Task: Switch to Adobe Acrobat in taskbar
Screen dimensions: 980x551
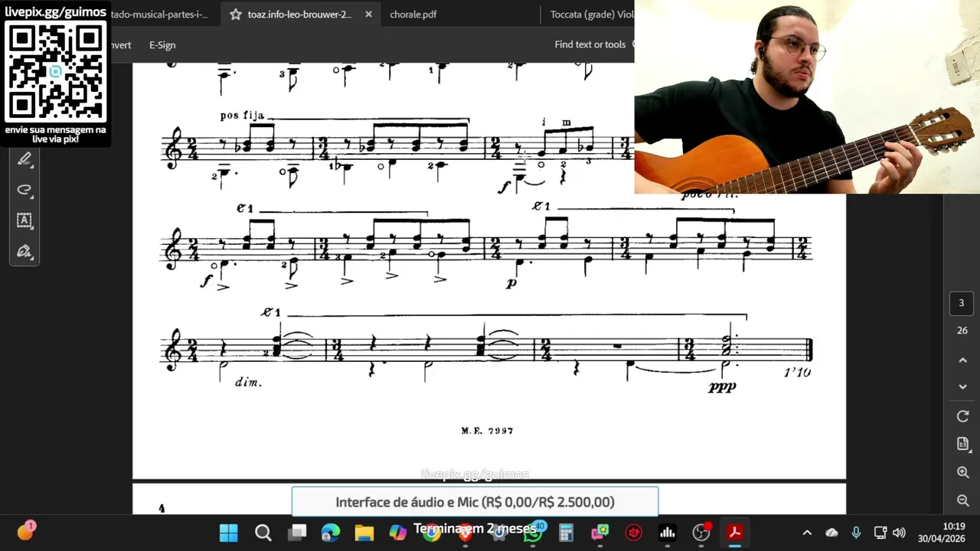Action: coord(735,533)
